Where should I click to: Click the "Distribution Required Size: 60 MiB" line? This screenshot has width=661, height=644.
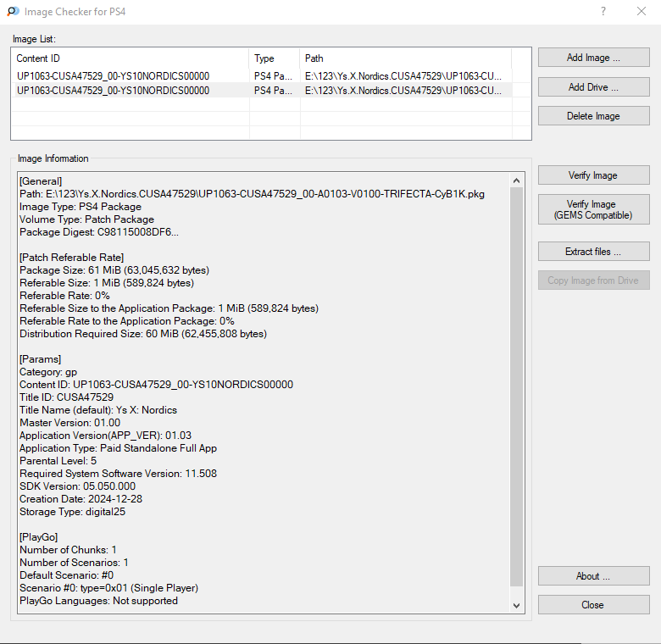click(143, 333)
